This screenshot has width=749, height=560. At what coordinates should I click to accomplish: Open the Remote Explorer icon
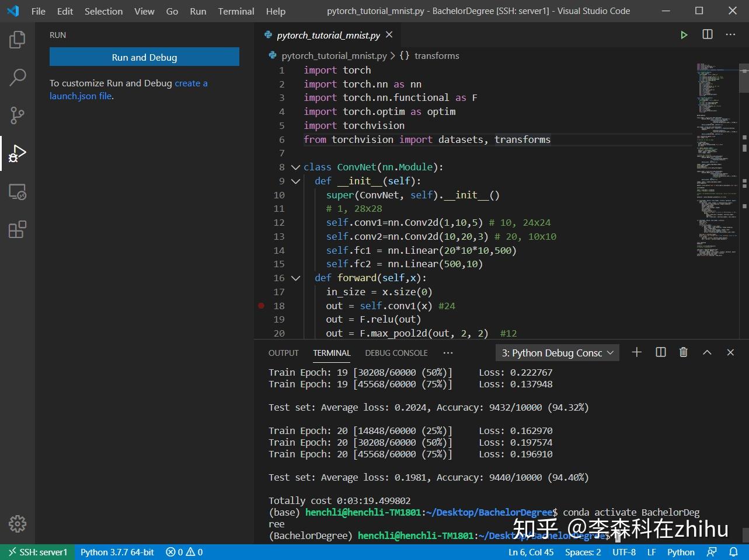[x=17, y=192]
